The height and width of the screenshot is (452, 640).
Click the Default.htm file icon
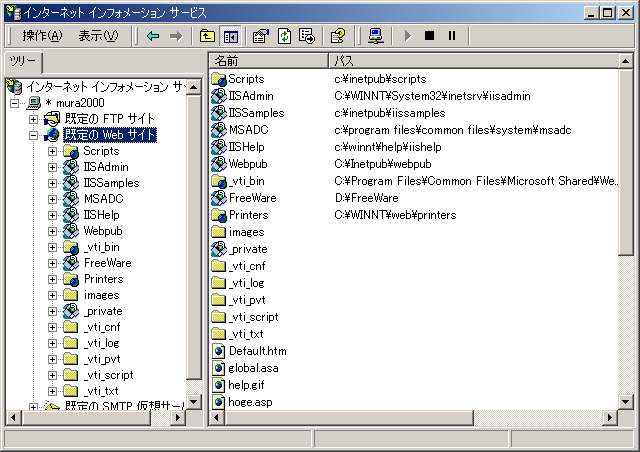click(219, 351)
